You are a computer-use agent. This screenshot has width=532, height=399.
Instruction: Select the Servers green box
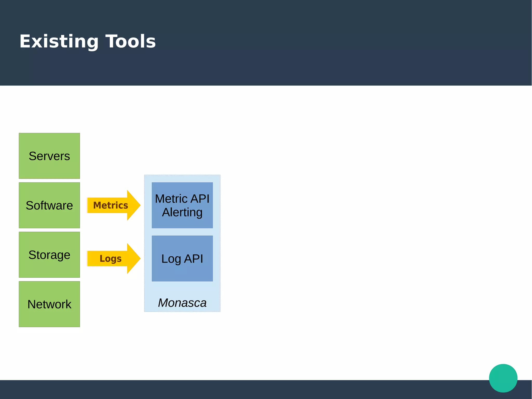[49, 156]
